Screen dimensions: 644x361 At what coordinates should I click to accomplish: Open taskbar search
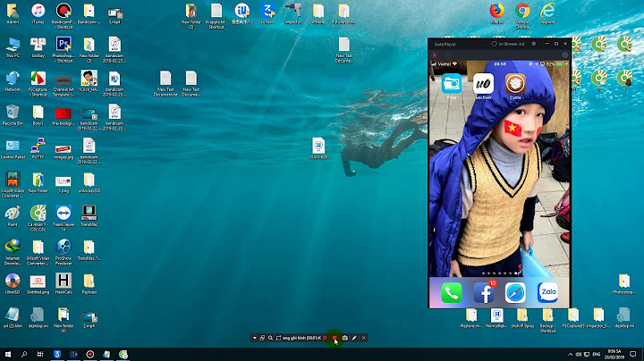pos(24,354)
